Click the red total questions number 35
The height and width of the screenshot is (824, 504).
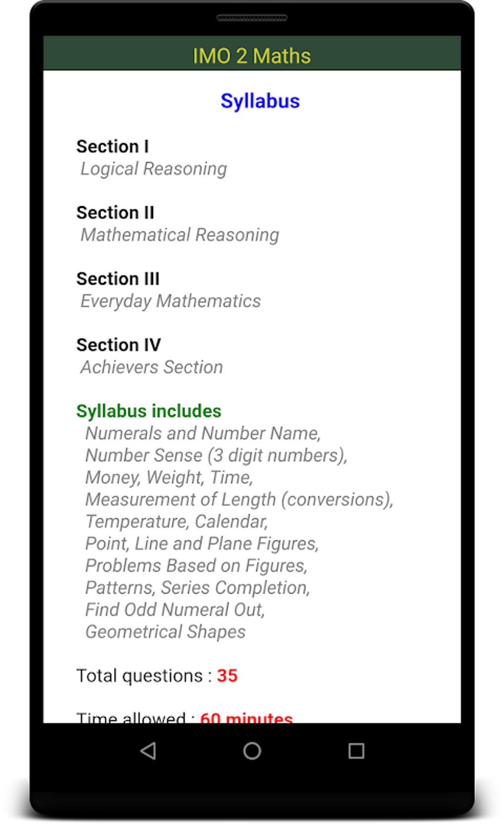tap(227, 676)
